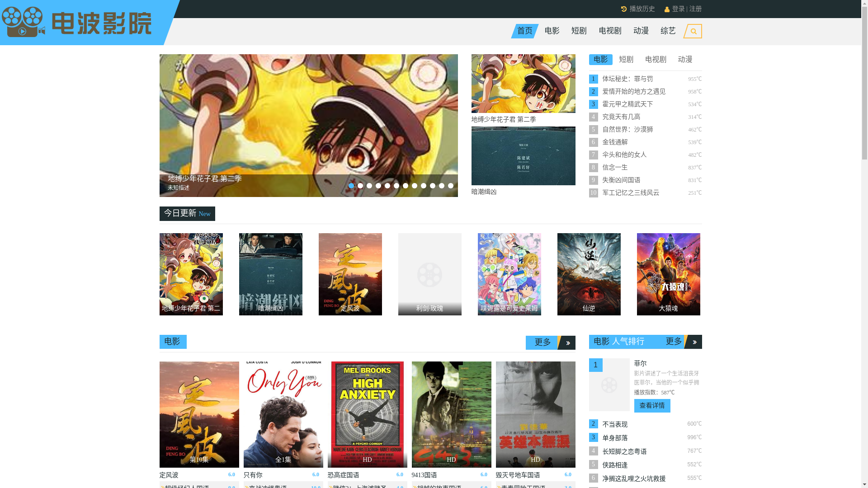Screen dimensions: 868x488
Task: Select sixth carousel slide dot
Action: pyautogui.click(x=396, y=186)
